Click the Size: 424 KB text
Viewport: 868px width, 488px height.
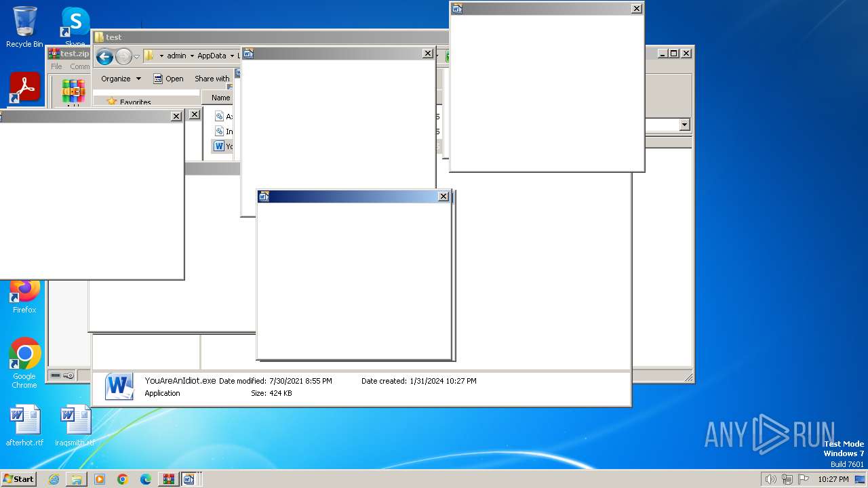point(271,393)
